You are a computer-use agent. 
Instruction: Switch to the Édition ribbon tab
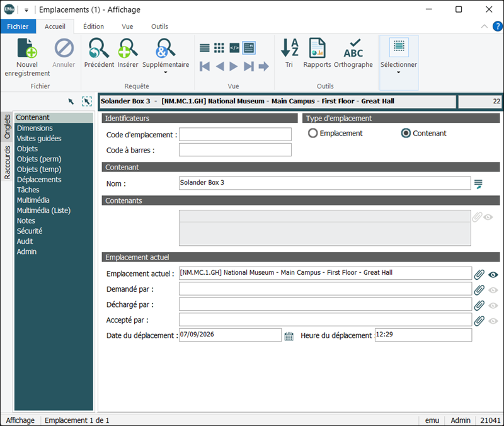coord(93,26)
